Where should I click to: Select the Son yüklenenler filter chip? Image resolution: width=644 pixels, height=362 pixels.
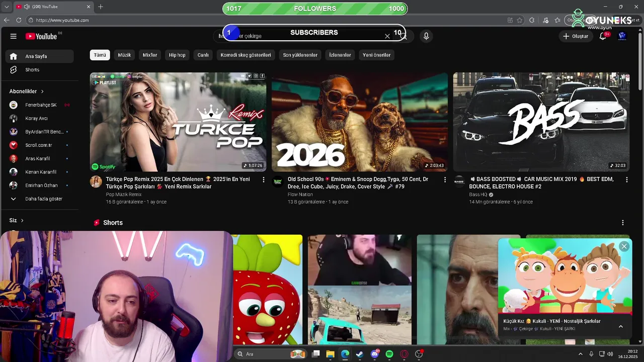(300, 55)
